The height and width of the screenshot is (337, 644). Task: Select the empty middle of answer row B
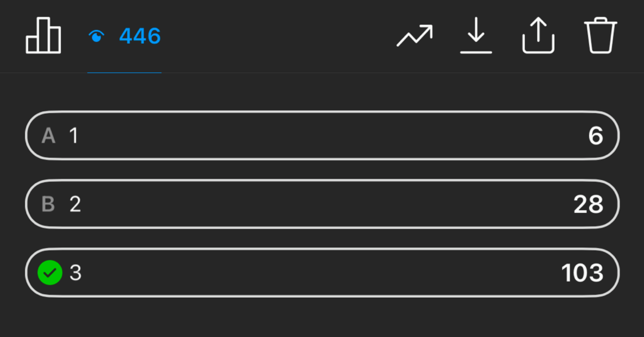(322, 204)
